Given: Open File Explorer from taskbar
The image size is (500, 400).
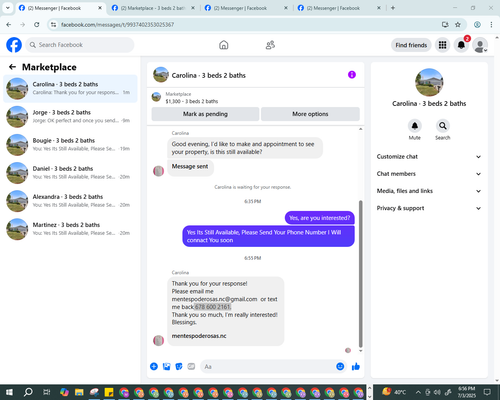Looking at the screenshot, I should pyautogui.click(x=79, y=392).
